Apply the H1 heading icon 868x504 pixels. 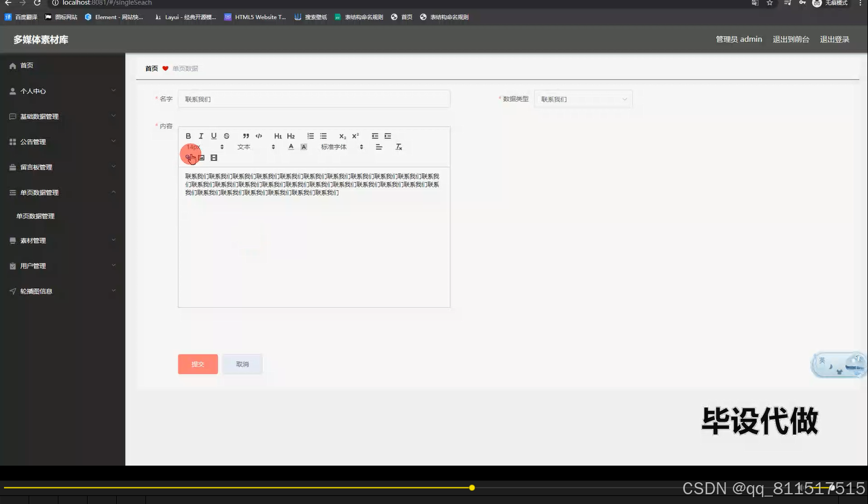click(278, 136)
